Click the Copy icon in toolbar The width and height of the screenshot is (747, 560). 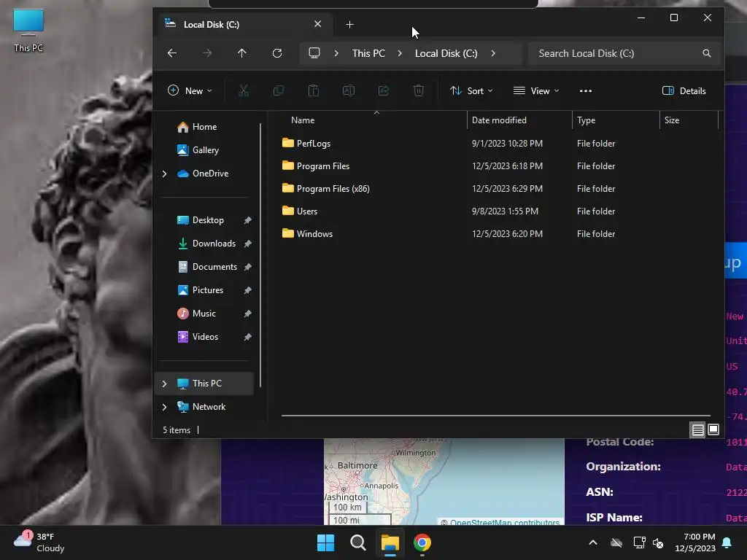(278, 90)
